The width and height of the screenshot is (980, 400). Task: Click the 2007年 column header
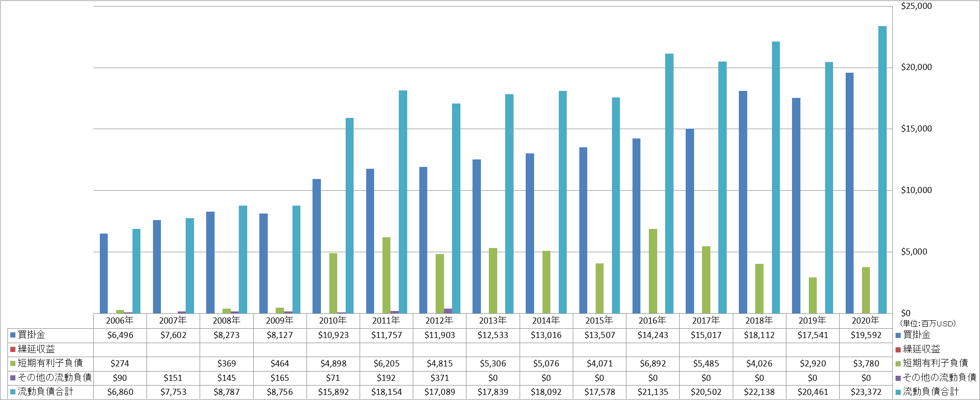point(173,321)
